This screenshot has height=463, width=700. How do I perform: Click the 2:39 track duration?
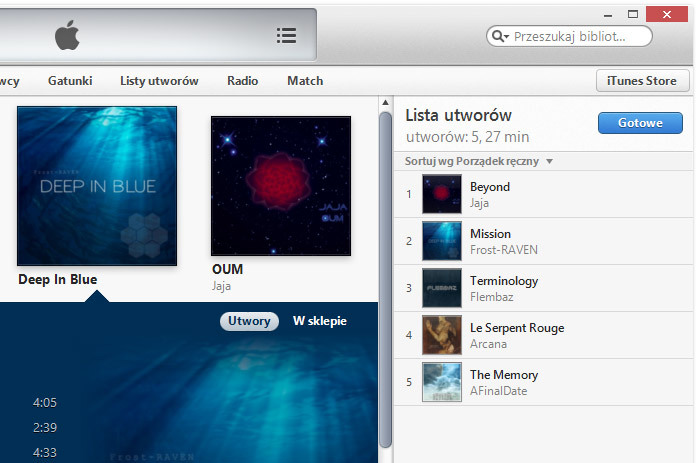point(45,428)
